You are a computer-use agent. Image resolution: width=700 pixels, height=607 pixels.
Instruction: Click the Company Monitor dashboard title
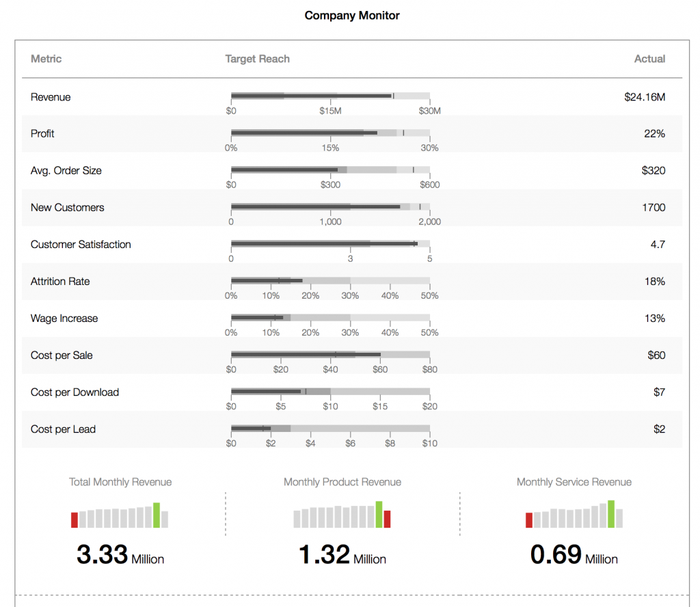(x=352, y=15)
